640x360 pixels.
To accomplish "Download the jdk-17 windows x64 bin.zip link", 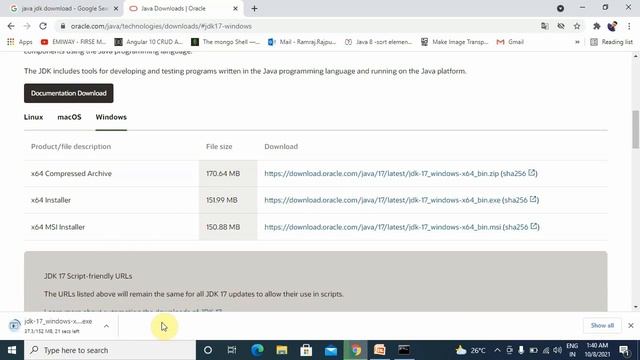I will coord(382,173).
